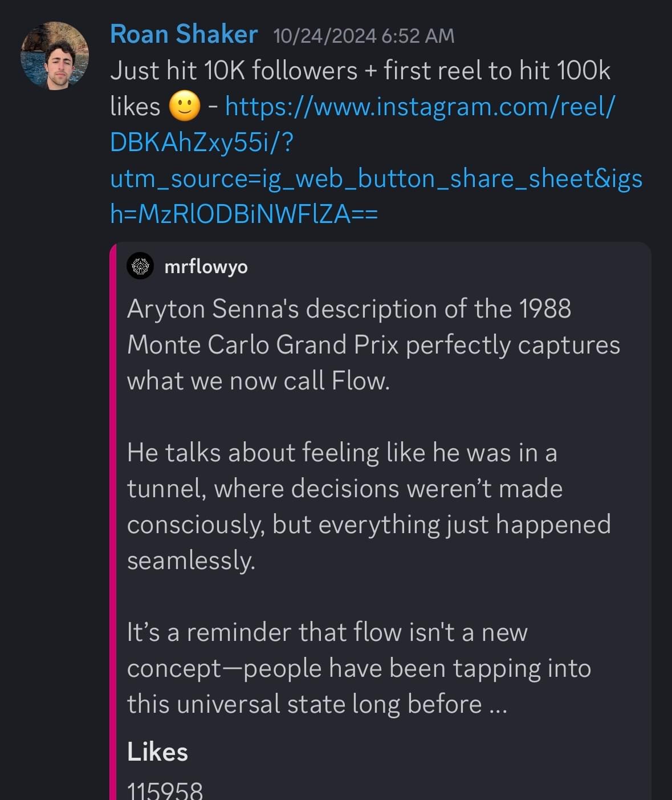
Task: Click the "Aryton Senna's description" text line
Action: tap(349, 309)
